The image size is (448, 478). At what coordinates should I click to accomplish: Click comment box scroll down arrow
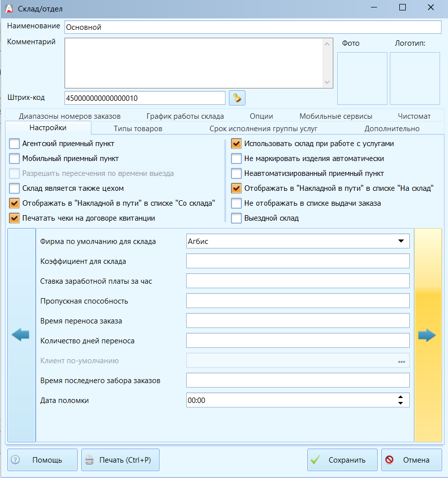pyautogui.click(x=327, y=82)
